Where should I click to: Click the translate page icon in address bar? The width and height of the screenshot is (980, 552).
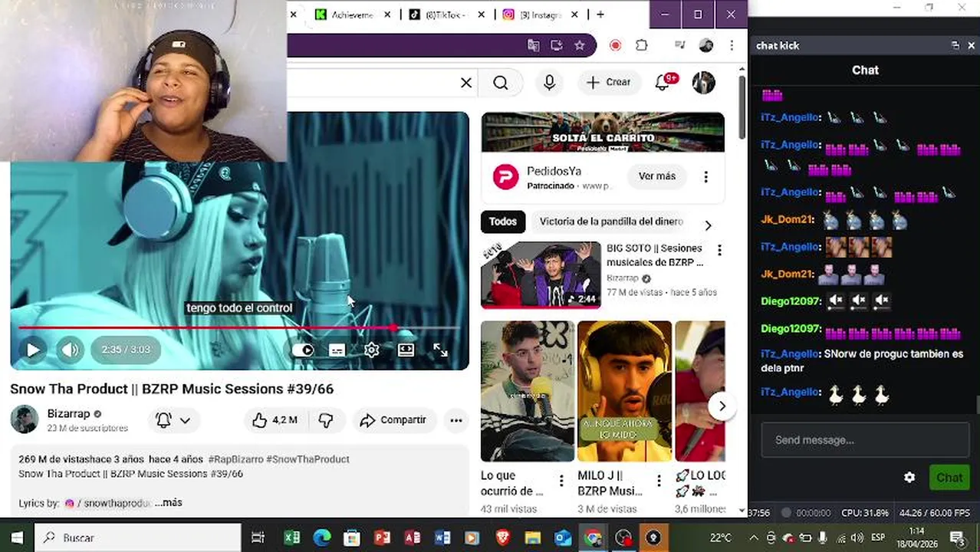pyautogui.click(x=534, y=46)
